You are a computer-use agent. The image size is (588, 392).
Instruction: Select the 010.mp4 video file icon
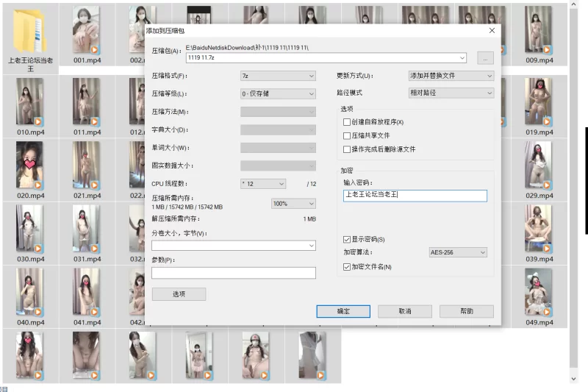point(30,103)
